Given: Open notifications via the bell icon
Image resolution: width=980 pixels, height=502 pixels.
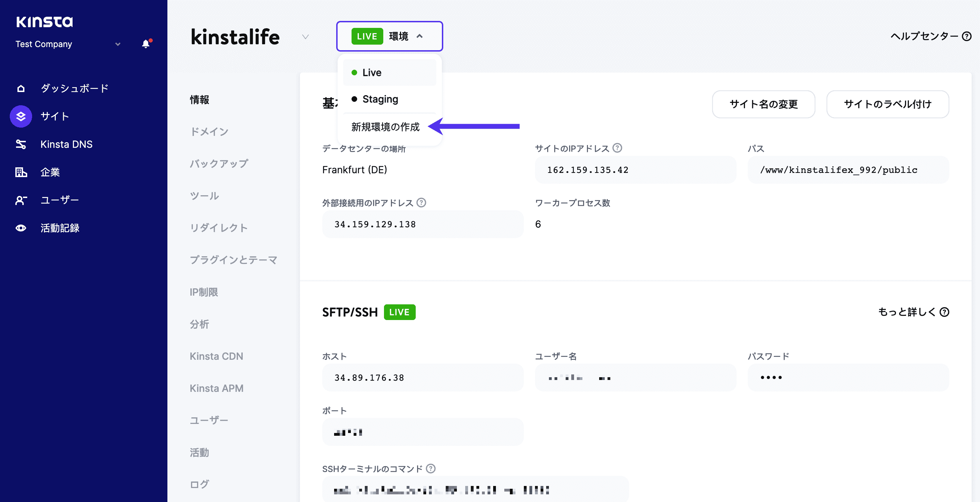Looking at the screenshot, I should pos(146,44).
